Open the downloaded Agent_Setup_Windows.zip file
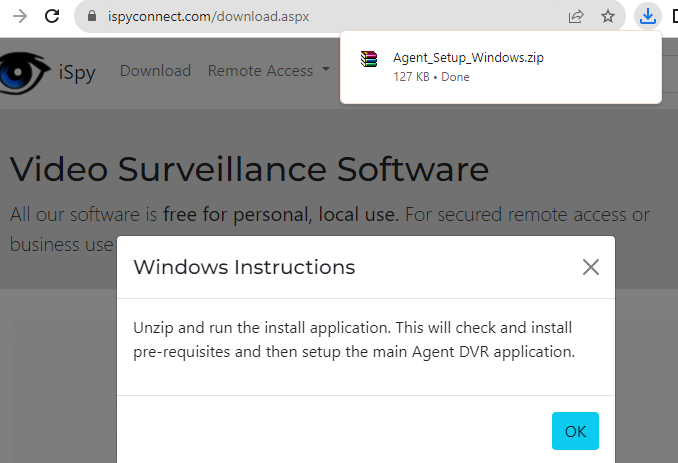The image size is (678, 463). (468, 57)
